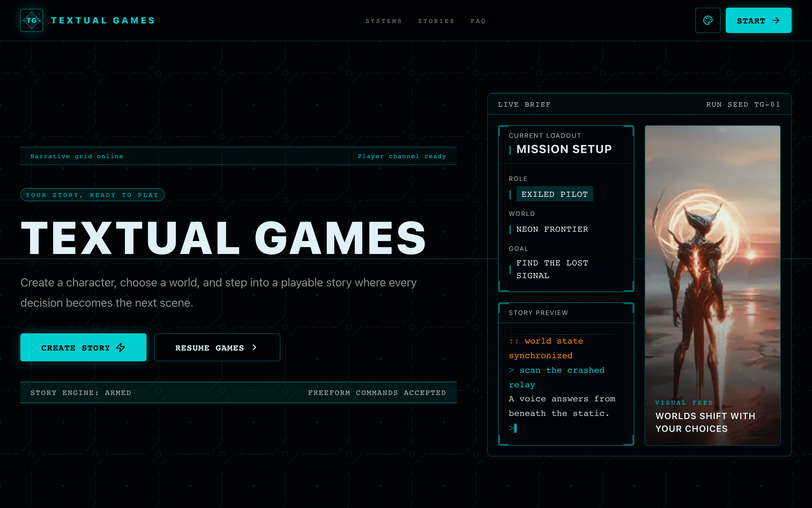Screen dimensions: 812x508
Task: Go to the Stories nav link
Action: (436, 21)
